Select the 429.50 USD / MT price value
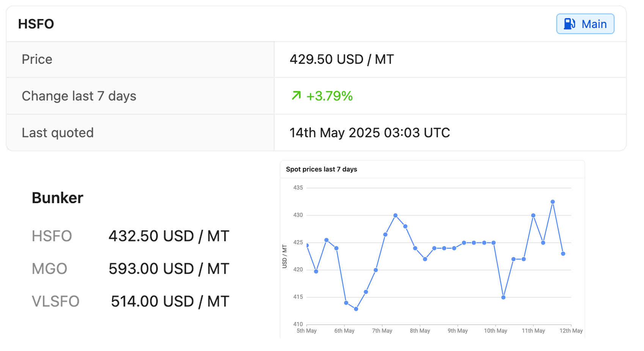644x351 pixels. coord(341,60)
